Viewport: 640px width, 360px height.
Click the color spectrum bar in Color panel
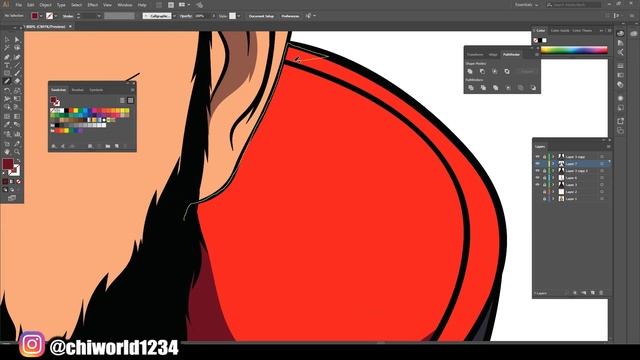coord(574,50)
